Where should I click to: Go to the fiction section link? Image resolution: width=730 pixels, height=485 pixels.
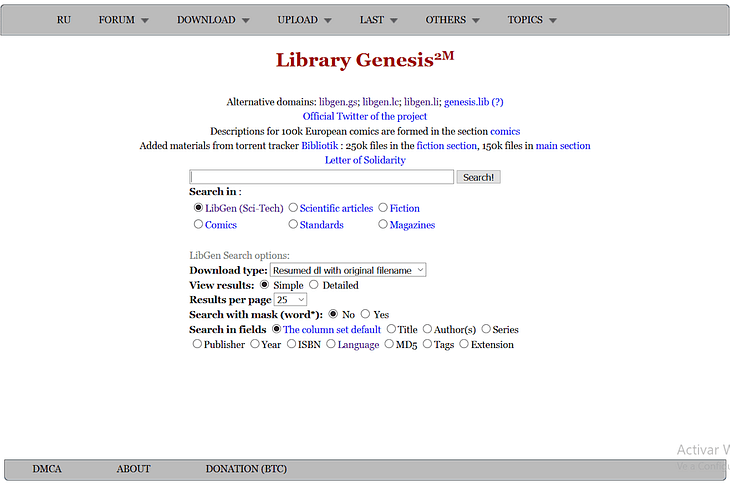[446, 146]
